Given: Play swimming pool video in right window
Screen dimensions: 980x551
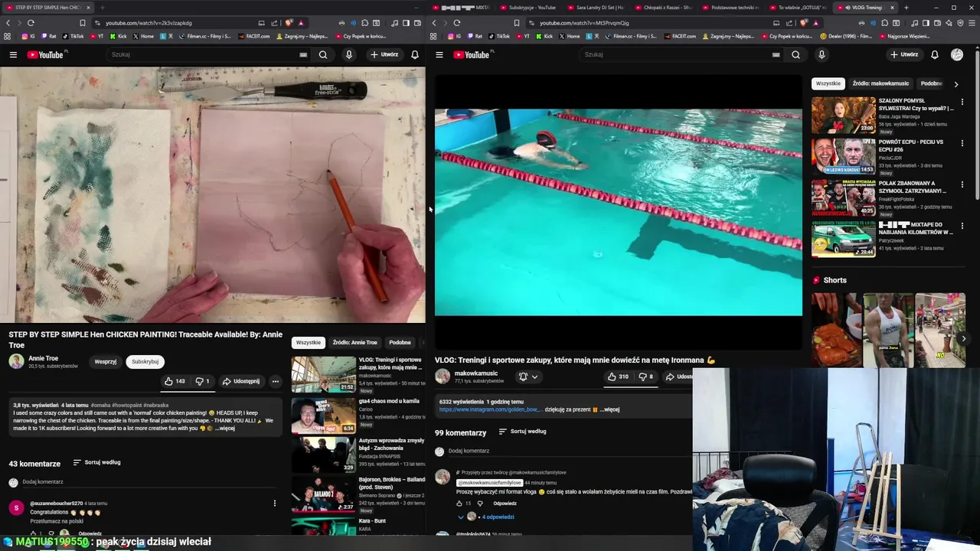Looking at the screenshot, I should (619, 212).
